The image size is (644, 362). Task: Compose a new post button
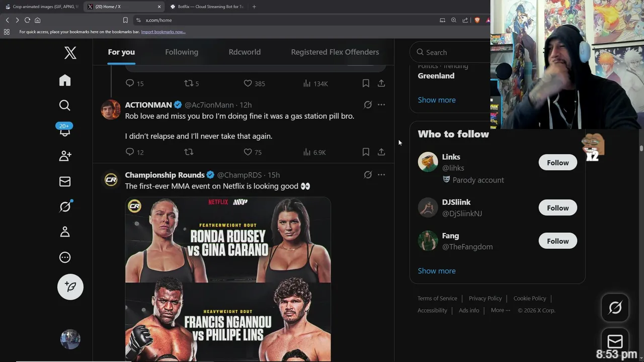[x=70, y=287]
